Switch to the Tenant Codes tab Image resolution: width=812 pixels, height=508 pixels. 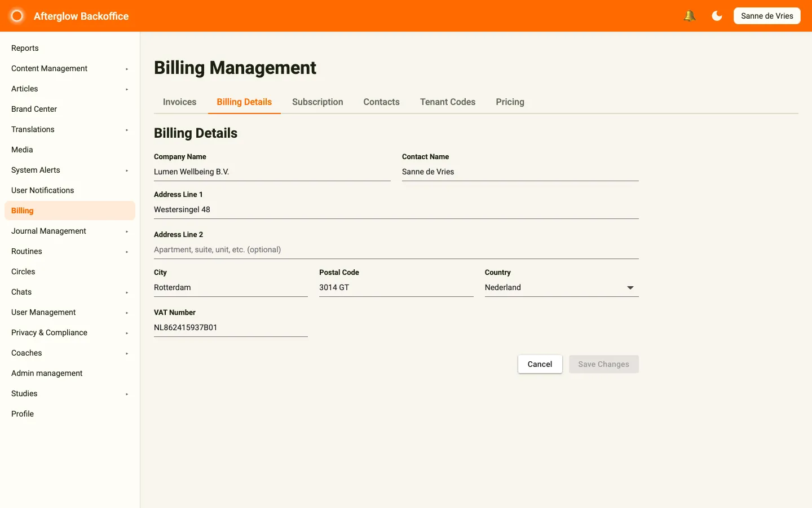(448, 102)
